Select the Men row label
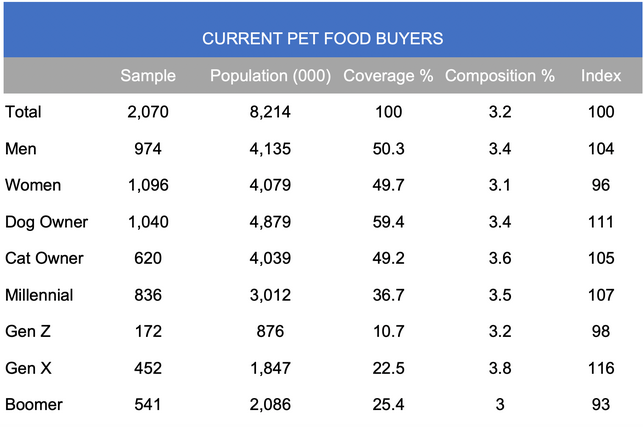Screen dimensions: 643x427 pyautogui.click(x=21, y=148)
